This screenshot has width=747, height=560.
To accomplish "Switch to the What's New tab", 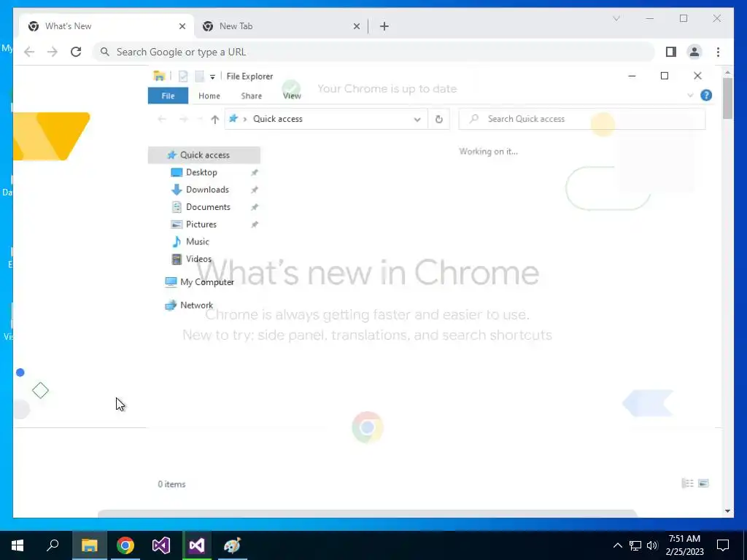I will point(107,26).
